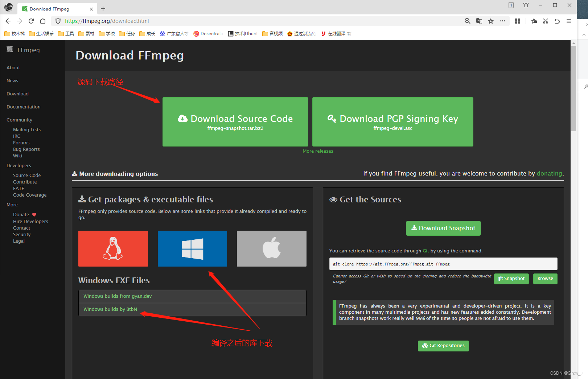The width and height of the screenshot is (588, 379).
Task: Open the extensions grid icon
Action: coord(518,21)
